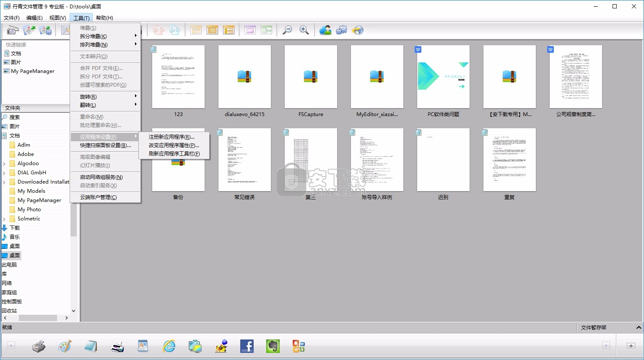The width and height of the screenshot is (644, 360).
Task: Open Notepad icon in application bar
Action: 91,346
